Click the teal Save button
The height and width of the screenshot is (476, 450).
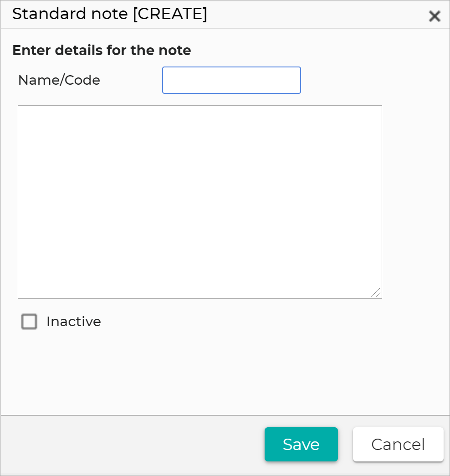point(301,444)
